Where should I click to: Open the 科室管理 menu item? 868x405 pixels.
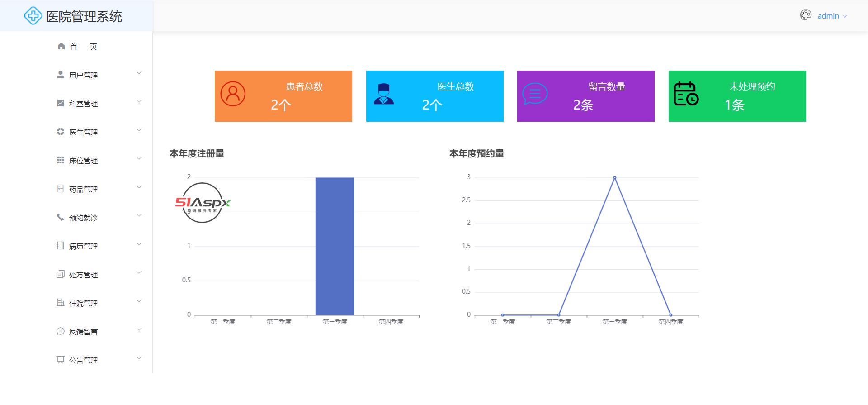point(83,104)
